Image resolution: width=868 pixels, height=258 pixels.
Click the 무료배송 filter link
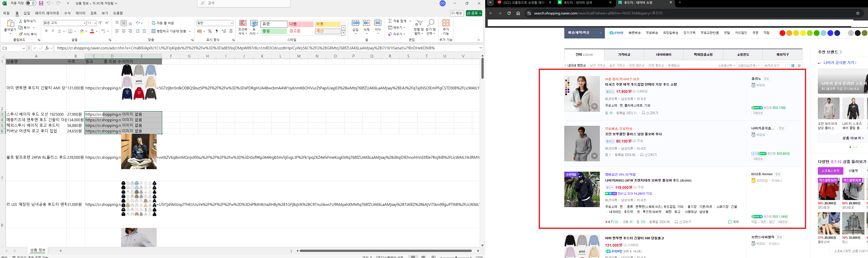click(x=652, y=33)
